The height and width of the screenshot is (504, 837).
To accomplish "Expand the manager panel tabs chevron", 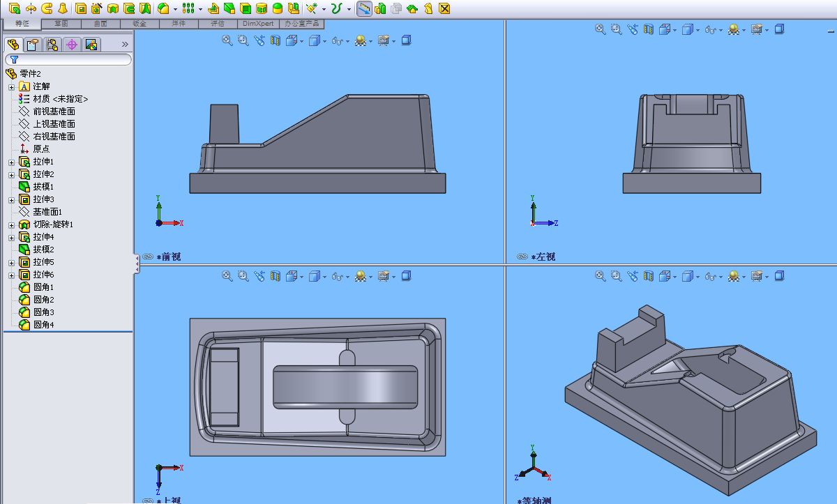I will 125,45.
